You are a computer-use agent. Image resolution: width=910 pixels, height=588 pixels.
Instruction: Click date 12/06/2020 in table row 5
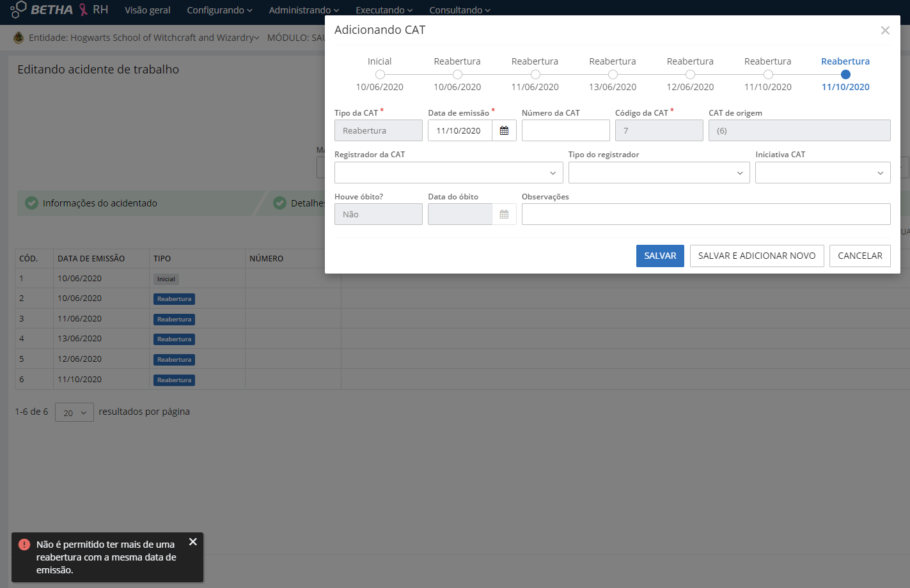79,359
